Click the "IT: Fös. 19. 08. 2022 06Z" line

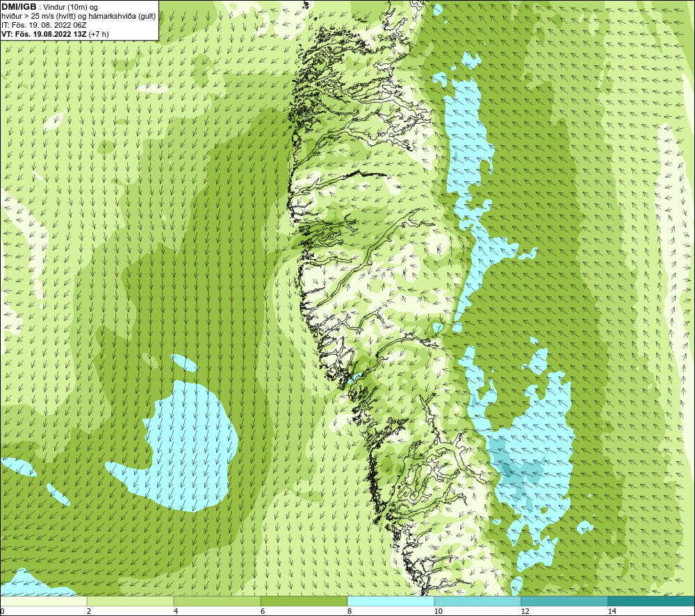point(44,25)
